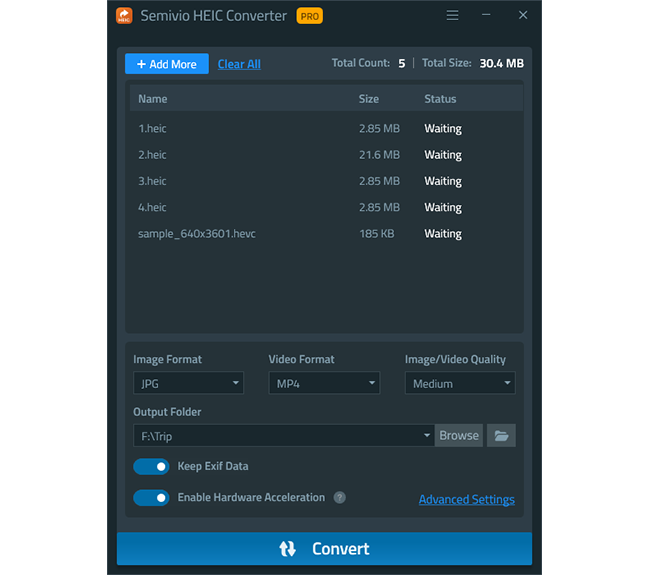Click the 185 KB size value
Image resolution: width=650 pixels, height=575 pixels.
click(x=377, y=234)
